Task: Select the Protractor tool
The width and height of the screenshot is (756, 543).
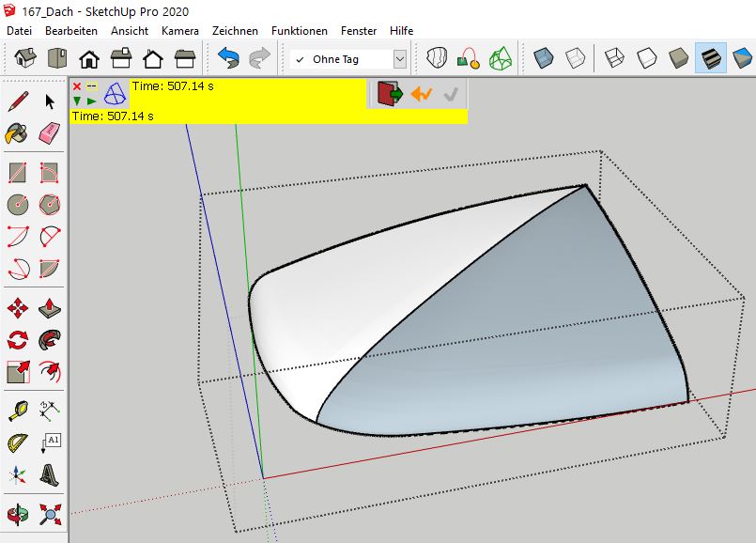Action: (18, 442)
